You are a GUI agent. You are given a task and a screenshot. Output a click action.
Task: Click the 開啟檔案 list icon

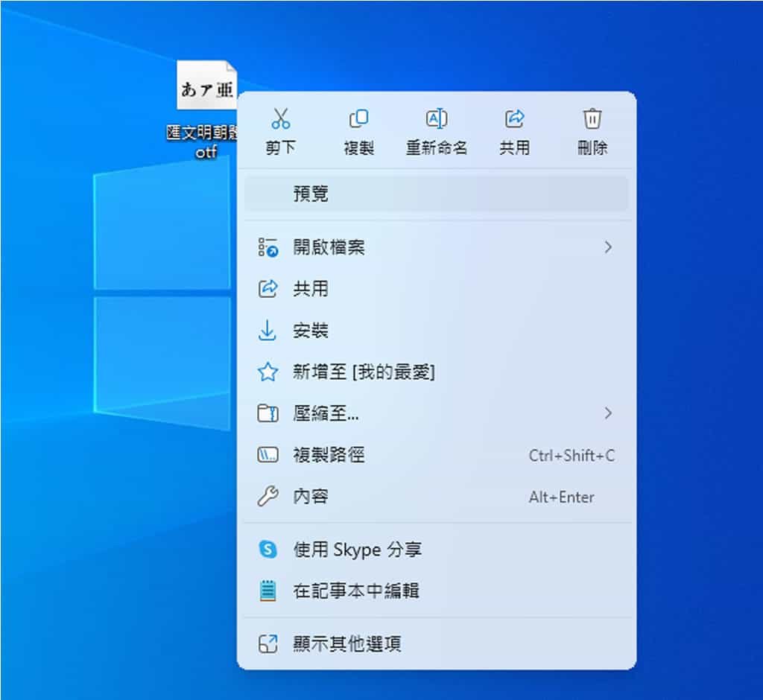pyautogui.click(x=267, y=247)
